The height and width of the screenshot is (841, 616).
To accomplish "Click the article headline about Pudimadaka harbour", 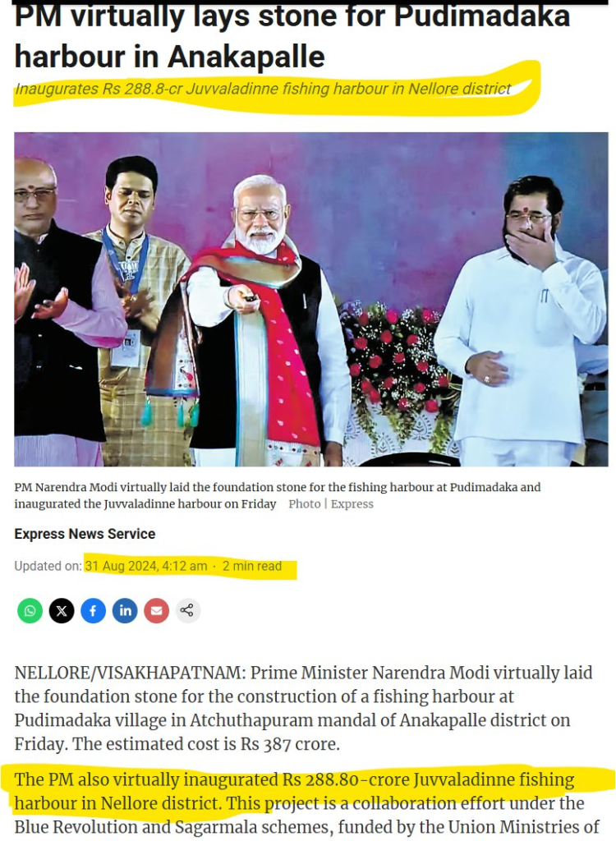I will pyautogui.click(x=292, y=36).
